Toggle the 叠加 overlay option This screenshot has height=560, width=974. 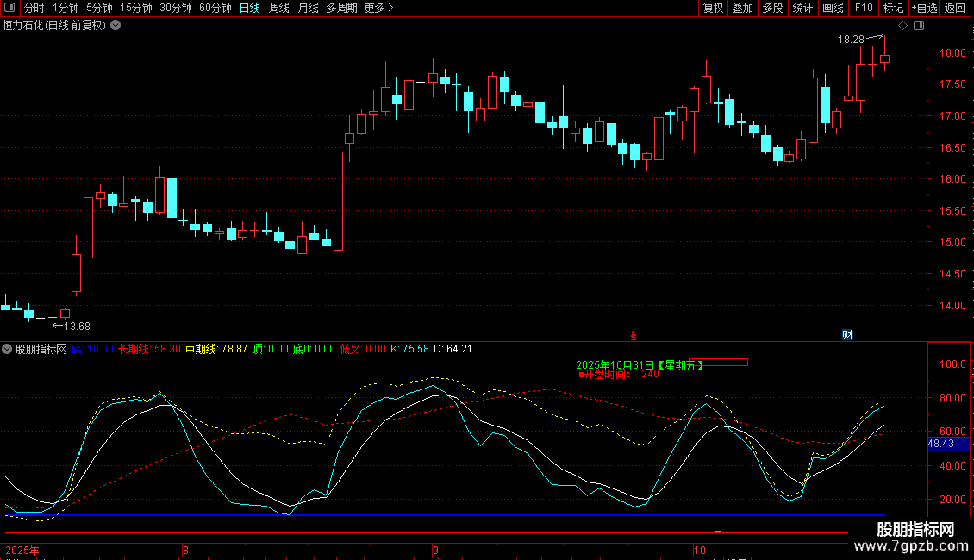click(742, 8)
